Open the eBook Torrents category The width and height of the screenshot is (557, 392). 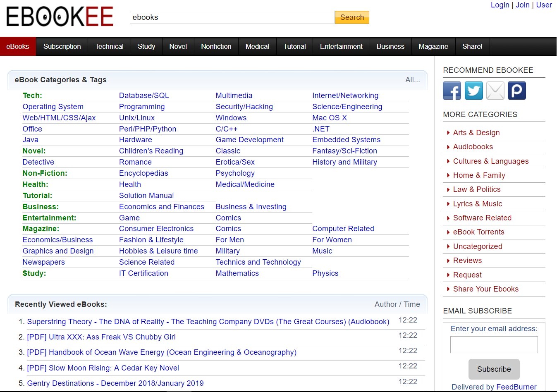point(478,232)
